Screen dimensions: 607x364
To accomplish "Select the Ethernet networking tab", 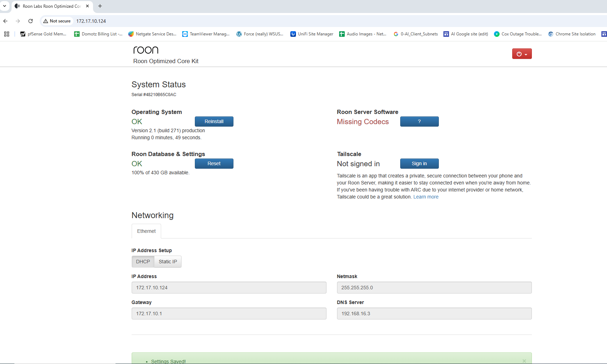I will click(x=146, y=231).
